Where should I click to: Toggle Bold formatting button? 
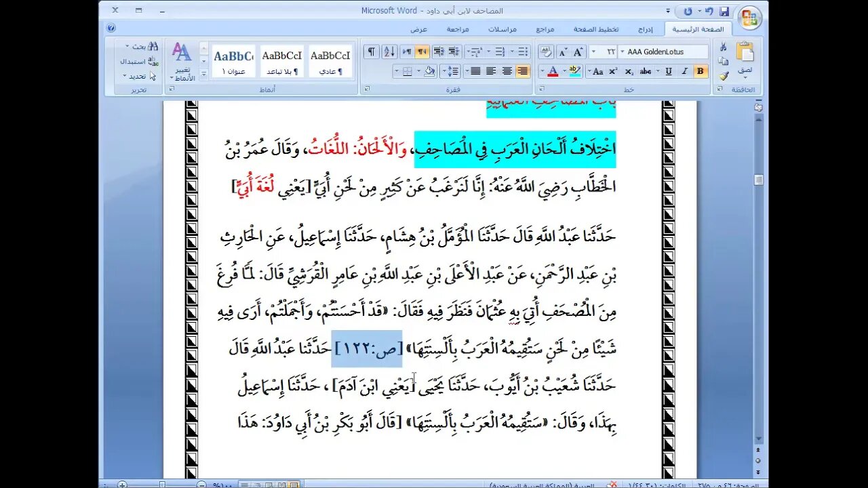(701, 71)
